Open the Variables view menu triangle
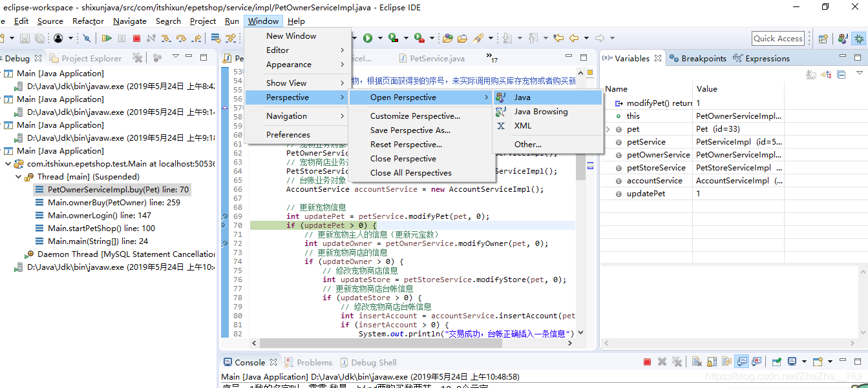Image resolution: width=868 pixels, height=388 pixels. 860,72
